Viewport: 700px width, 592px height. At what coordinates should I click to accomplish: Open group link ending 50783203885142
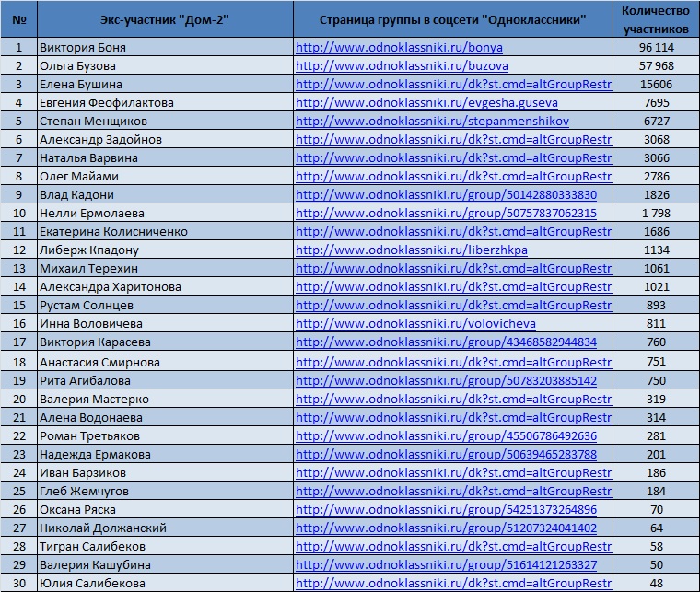point(446,380)
